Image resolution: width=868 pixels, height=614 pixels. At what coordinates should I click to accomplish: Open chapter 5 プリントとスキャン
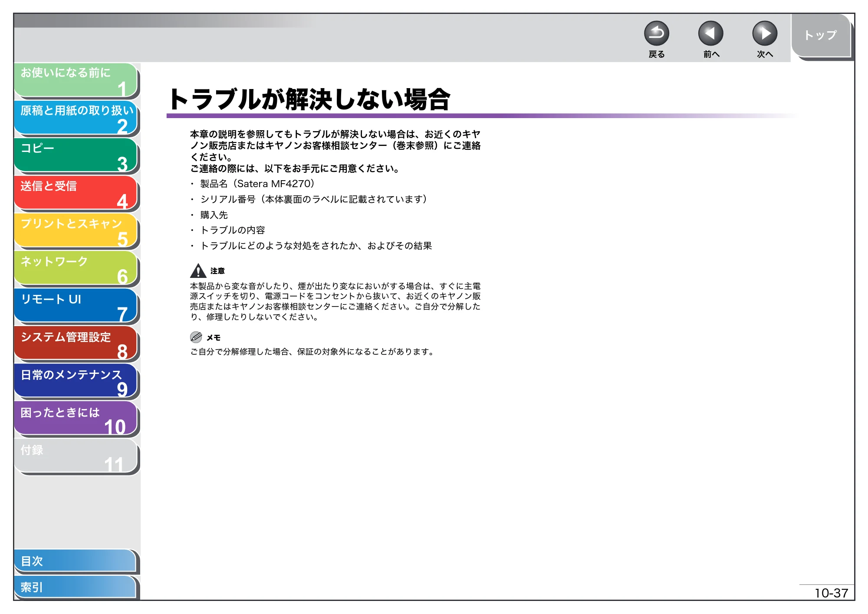pyautogui.click(x=76, y=231)
